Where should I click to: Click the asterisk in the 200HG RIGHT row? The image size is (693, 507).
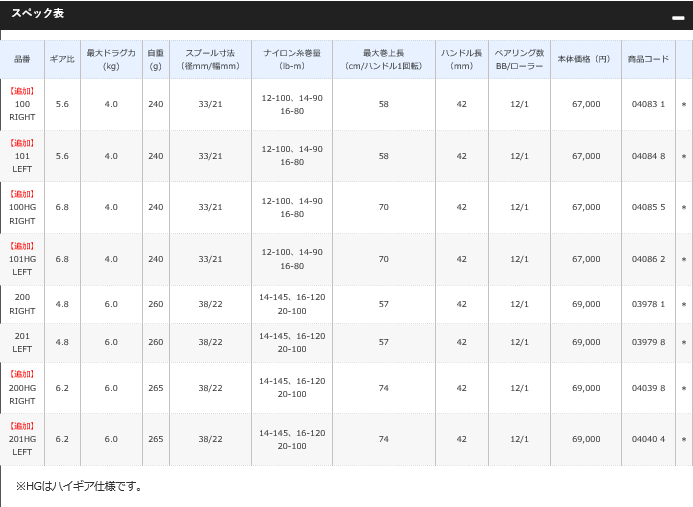(x=684, y=388)
